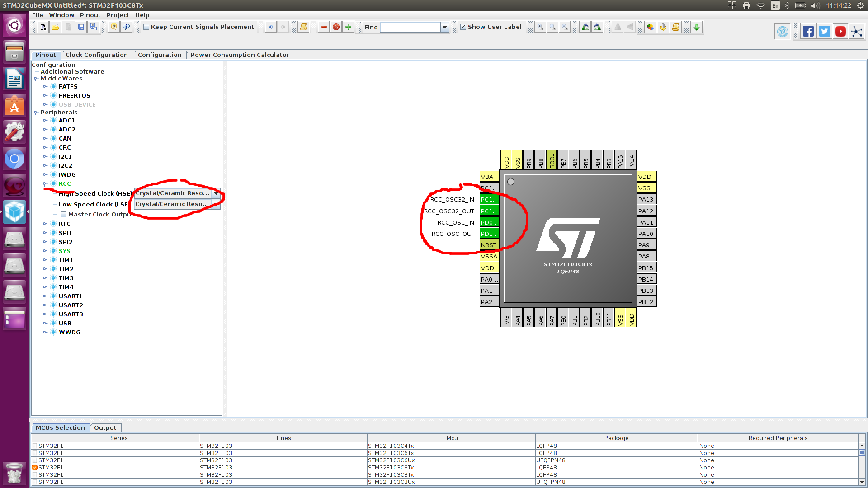Open Power Consumption Calculator tab
This screenshot has width=868, height=488.
[240, 55]
